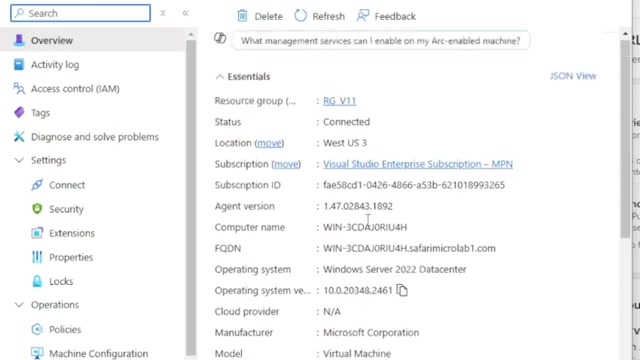The width and height of the screenshot is (640, 360).
Task: Click the Delete button label
Action: click(x=269, y=16)
